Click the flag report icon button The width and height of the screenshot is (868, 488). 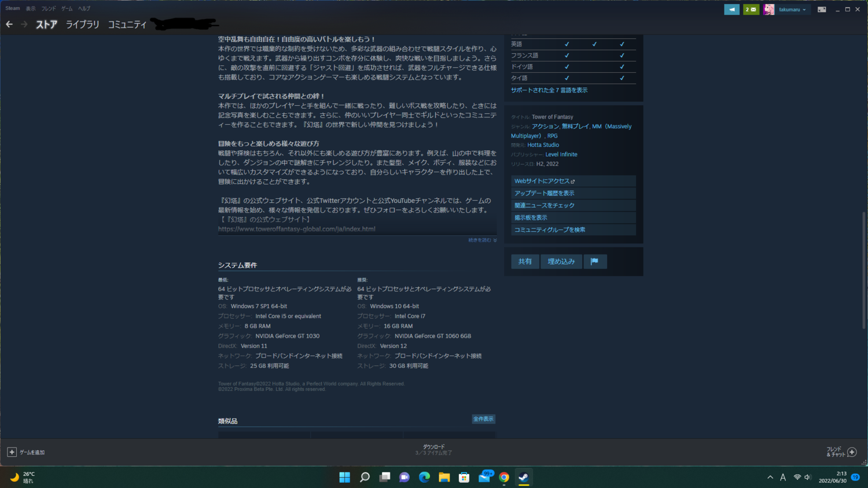pos(595,261)
